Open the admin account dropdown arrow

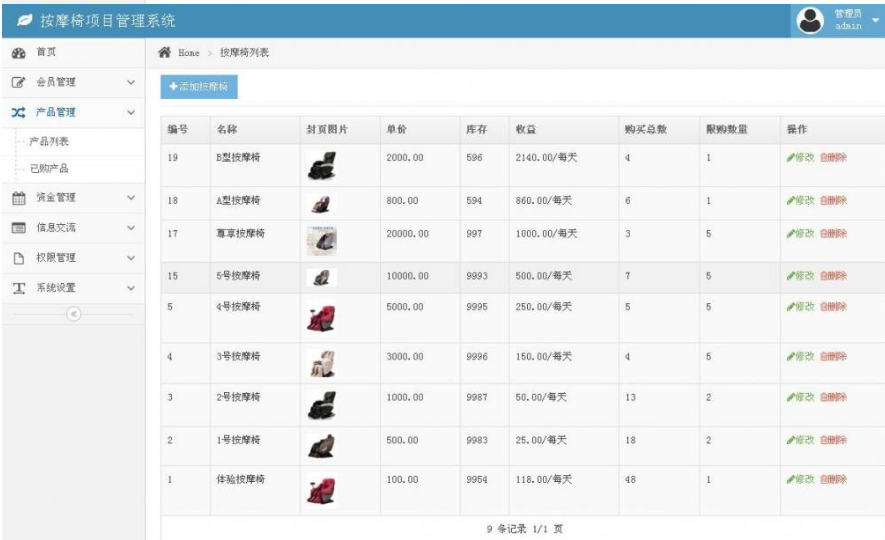(x=875, y=20)
